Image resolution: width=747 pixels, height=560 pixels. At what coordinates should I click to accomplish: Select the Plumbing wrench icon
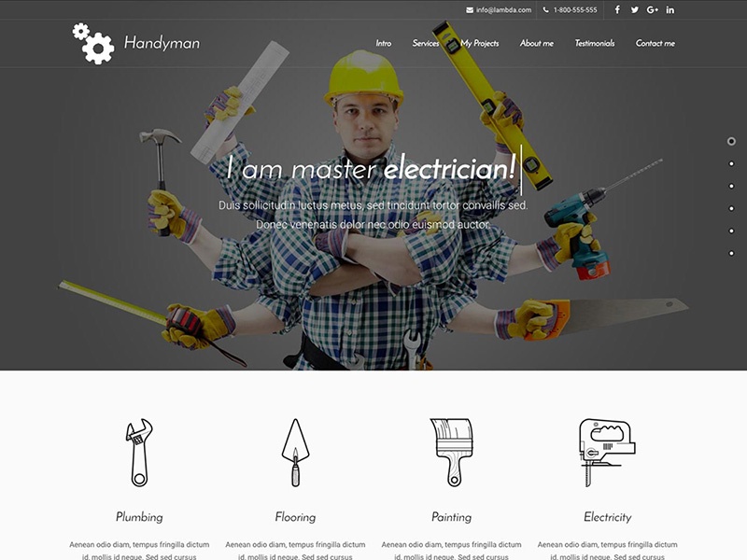139,452
